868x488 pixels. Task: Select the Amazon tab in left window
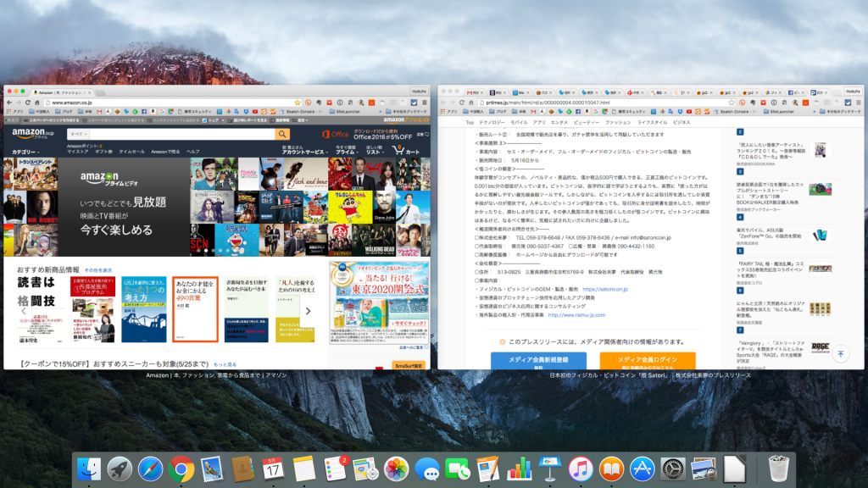pos(60,92)
